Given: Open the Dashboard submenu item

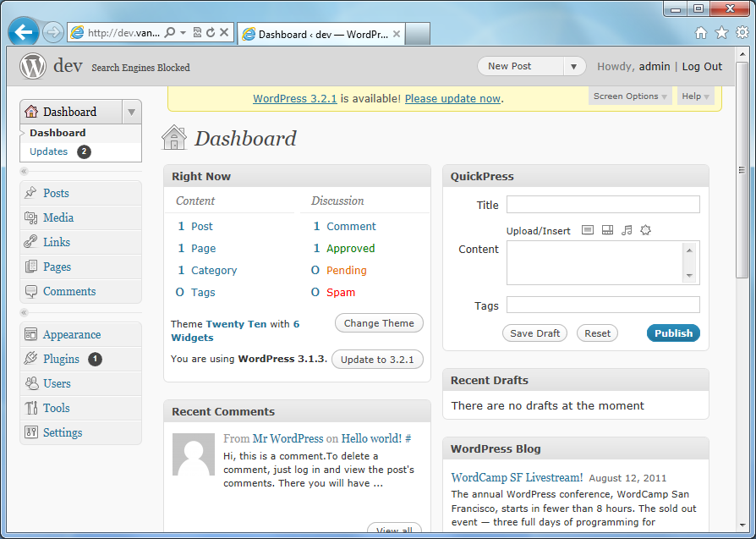Looking at the screenshot, I should coord(58,133).
